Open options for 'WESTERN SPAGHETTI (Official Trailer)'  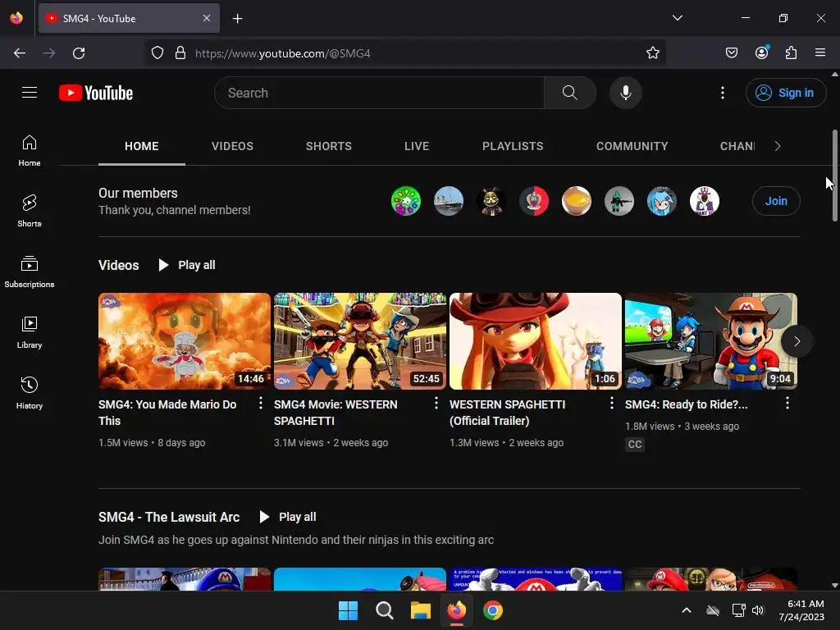(612, 404)
